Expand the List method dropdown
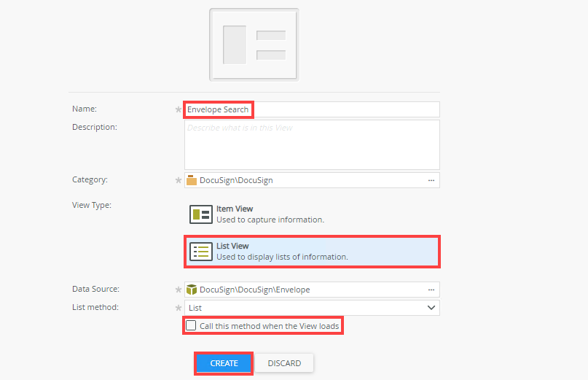 coord(431,308)
